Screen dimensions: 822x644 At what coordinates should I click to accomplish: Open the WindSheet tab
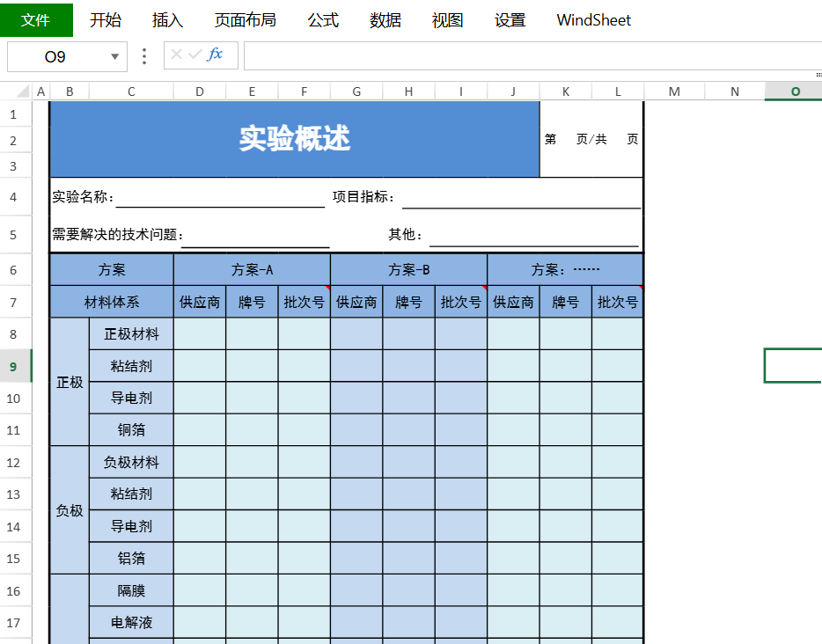(x=593, y=20)
